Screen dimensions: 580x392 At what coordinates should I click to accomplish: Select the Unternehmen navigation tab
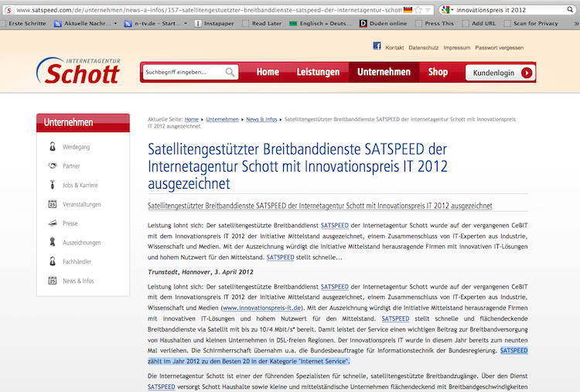(384, 72)
